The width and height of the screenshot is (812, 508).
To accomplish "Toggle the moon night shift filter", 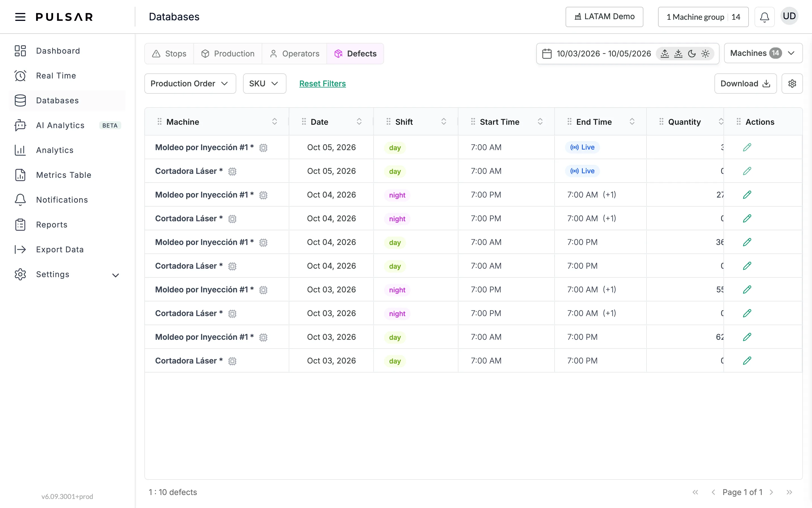I will [x=692, y=53].
